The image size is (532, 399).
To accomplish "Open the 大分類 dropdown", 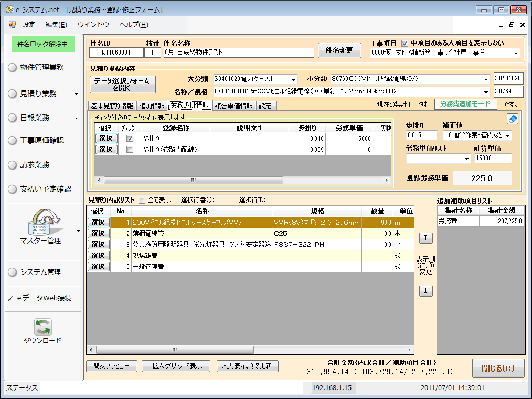I will coord(293,79).
